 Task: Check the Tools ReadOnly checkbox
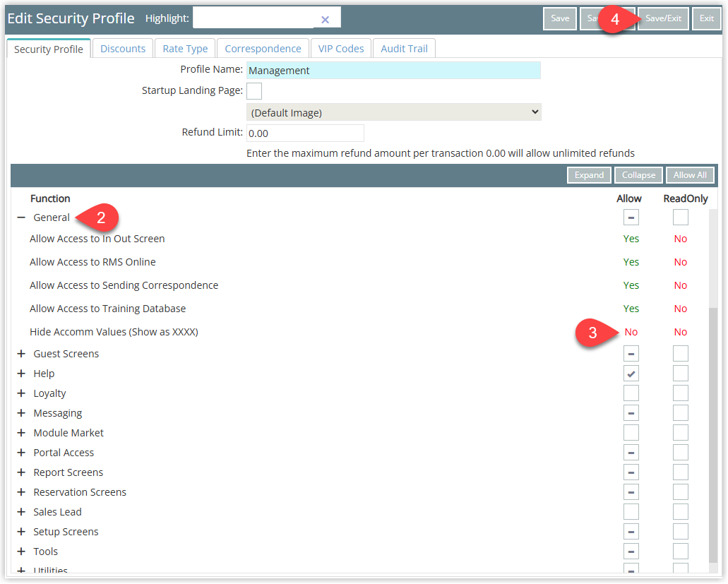[680, 552]
